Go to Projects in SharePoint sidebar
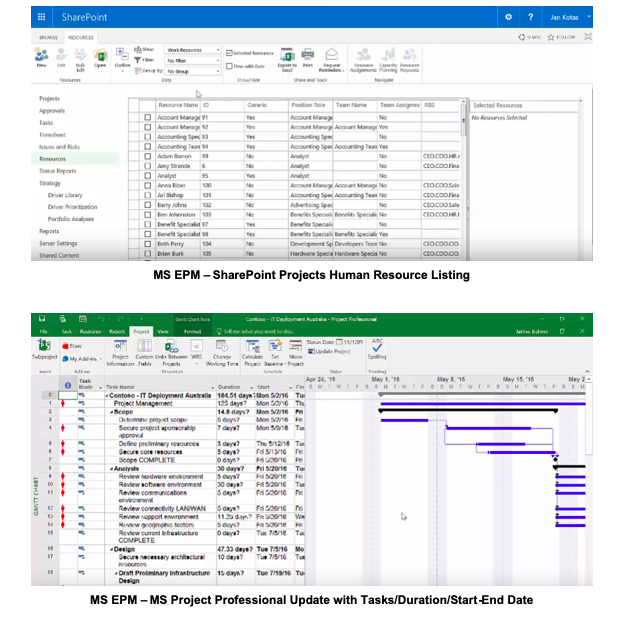This screenshot has width=619, height=636. (49, 99)
